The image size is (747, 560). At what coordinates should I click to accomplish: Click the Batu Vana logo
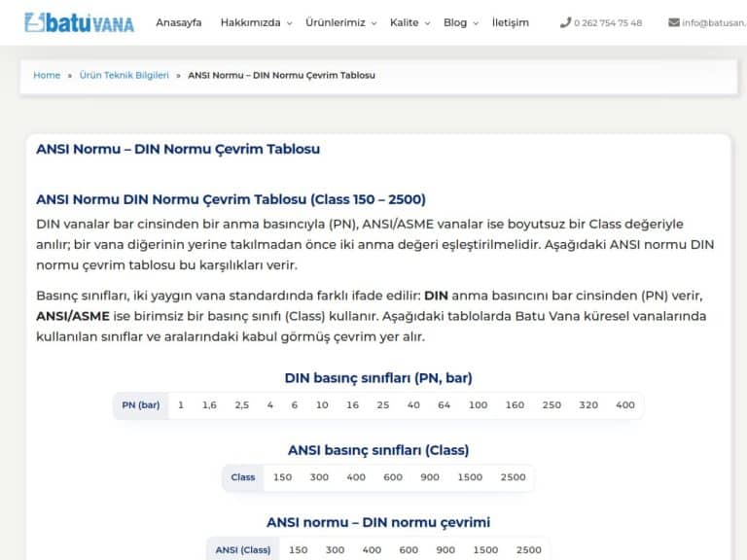tap(79, 23)
